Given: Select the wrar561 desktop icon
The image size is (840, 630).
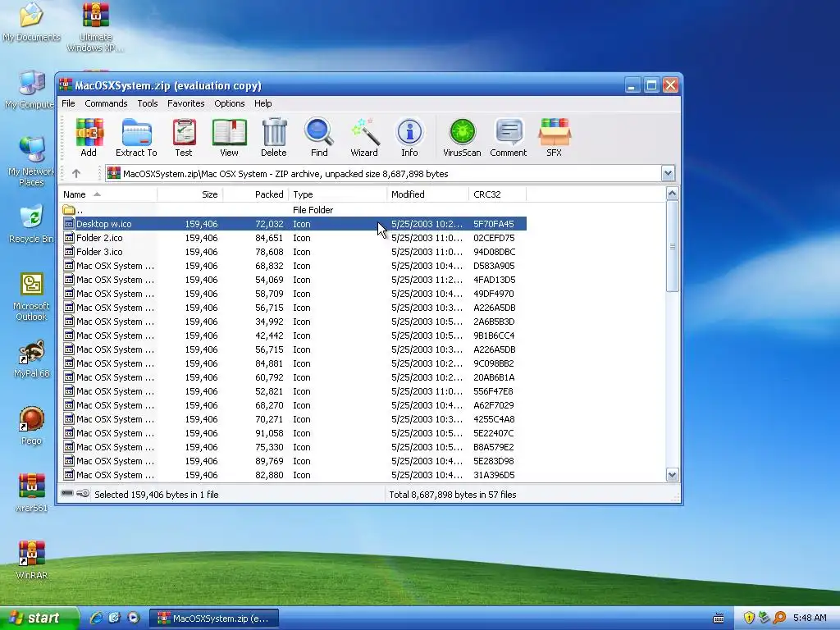Looking at the screenshot, I should click(x=31, y=493).
